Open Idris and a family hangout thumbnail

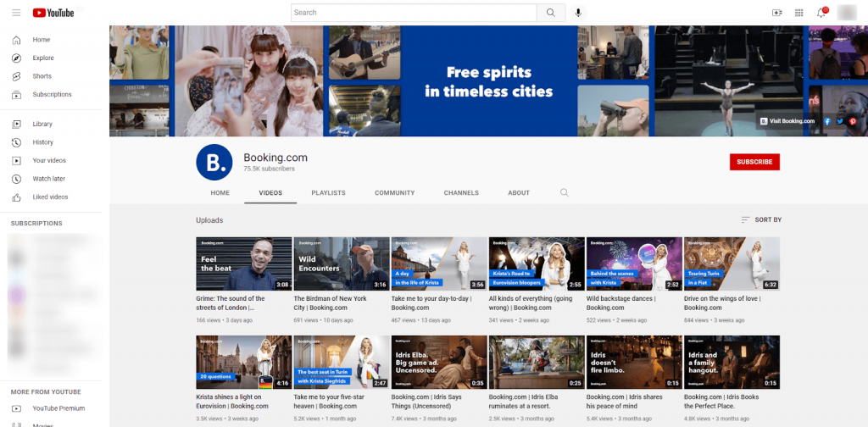[732, 363]
